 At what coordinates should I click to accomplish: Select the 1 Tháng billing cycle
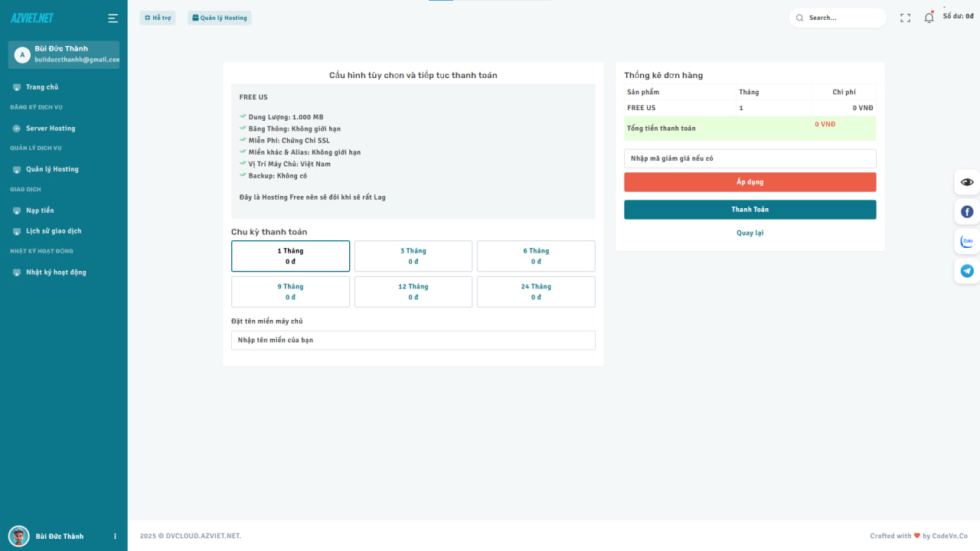pos(290,256)
